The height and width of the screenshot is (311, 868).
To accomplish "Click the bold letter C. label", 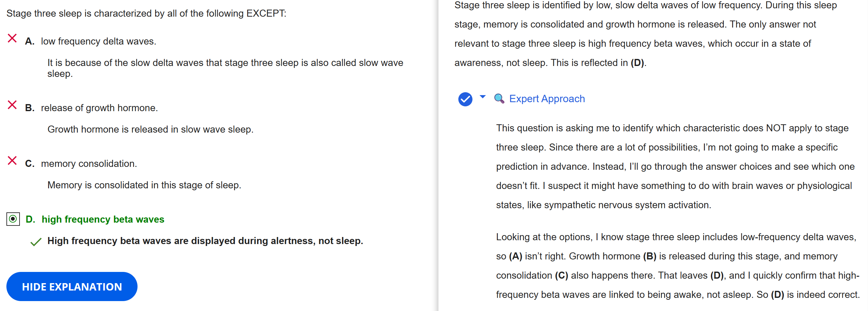I will [x=30, y=164].
